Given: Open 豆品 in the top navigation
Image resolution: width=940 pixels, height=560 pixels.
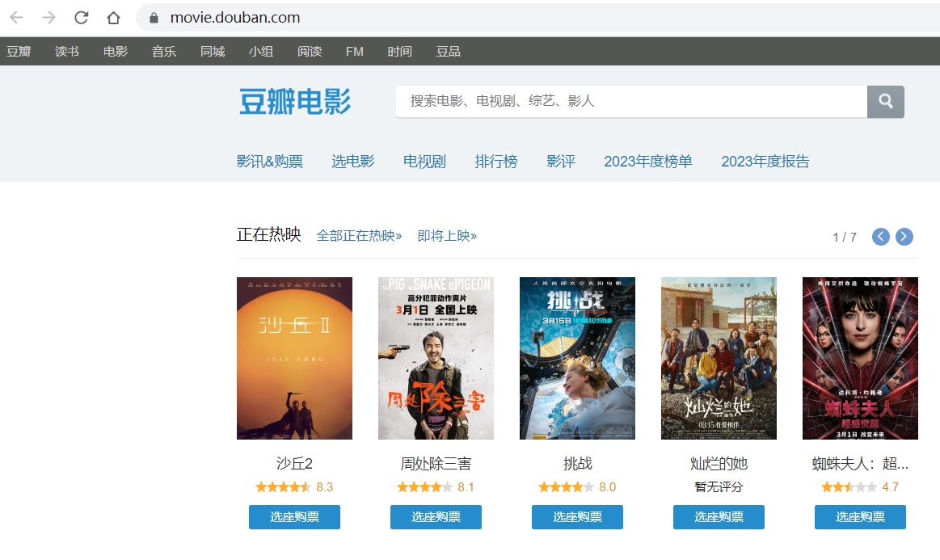Looking at the screenshot, I should [449, 52].
